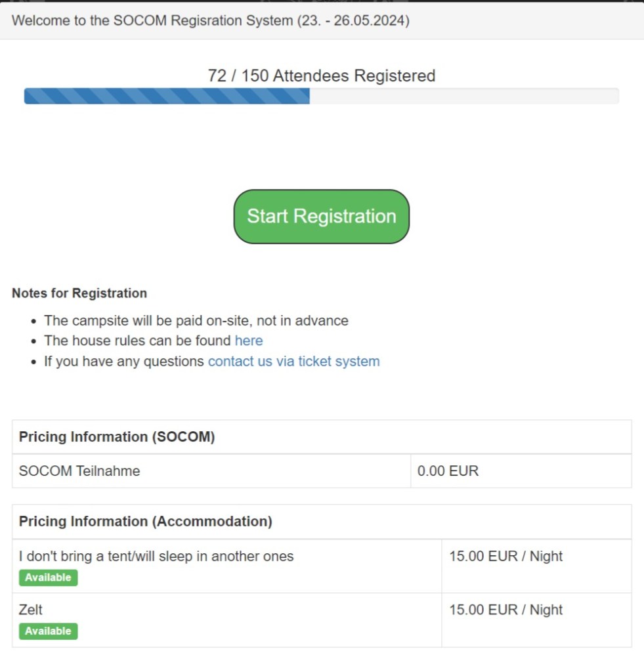Open the house rules "here" link
This screenshot has height=672, width=644.
(x=248, y=341)
